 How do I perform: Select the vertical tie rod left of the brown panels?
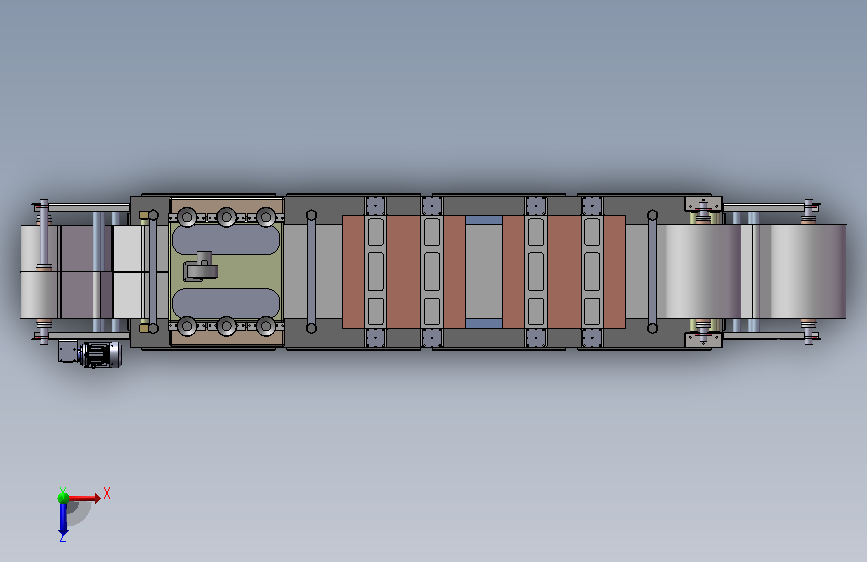(311, 272)
